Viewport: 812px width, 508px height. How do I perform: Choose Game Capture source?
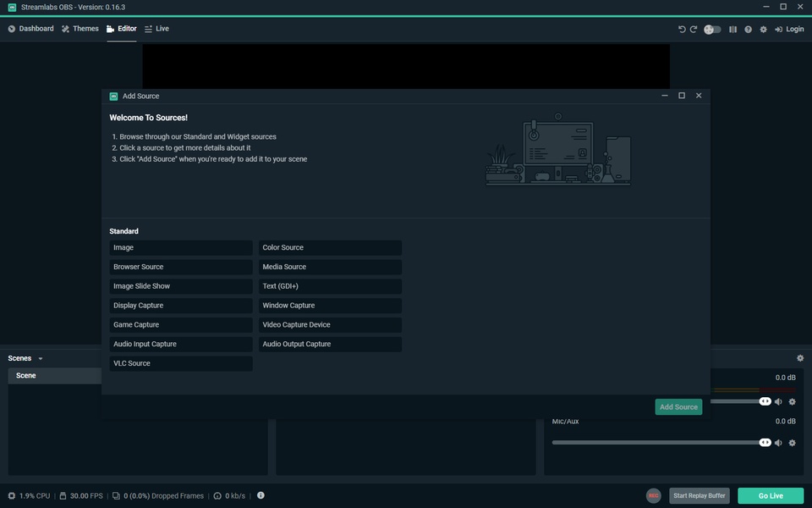[181, 325]
